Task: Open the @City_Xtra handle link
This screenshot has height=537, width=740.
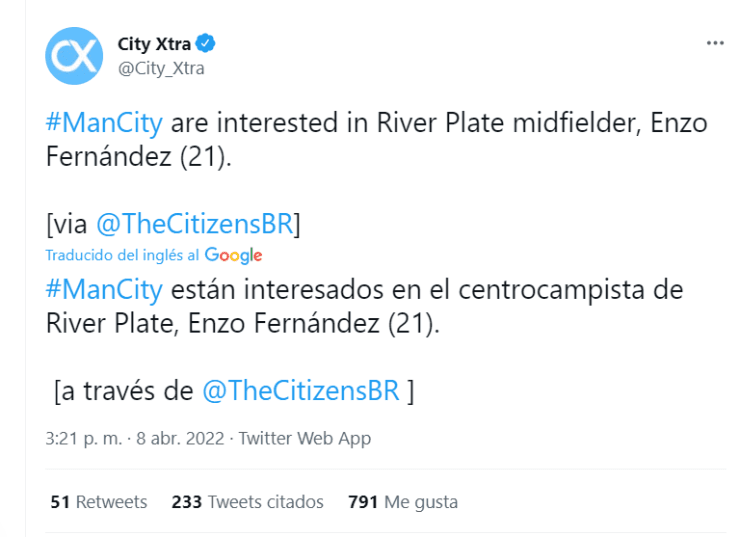Action: [x=161, y=68]
